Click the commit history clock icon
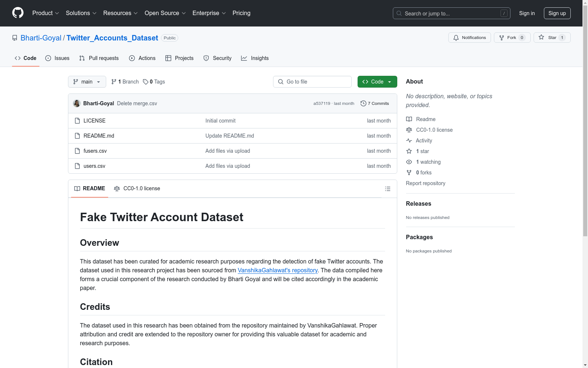 [x=363, y=103]
